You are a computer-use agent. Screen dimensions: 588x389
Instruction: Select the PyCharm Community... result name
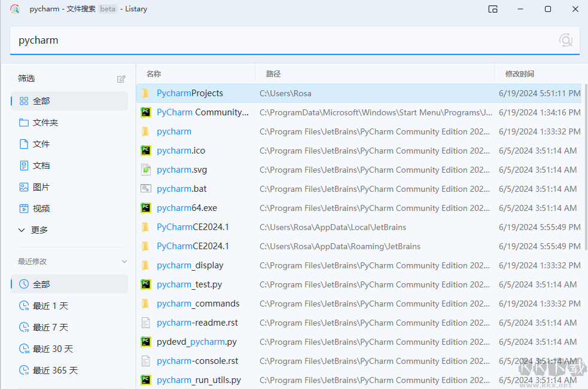click(203, 112)
